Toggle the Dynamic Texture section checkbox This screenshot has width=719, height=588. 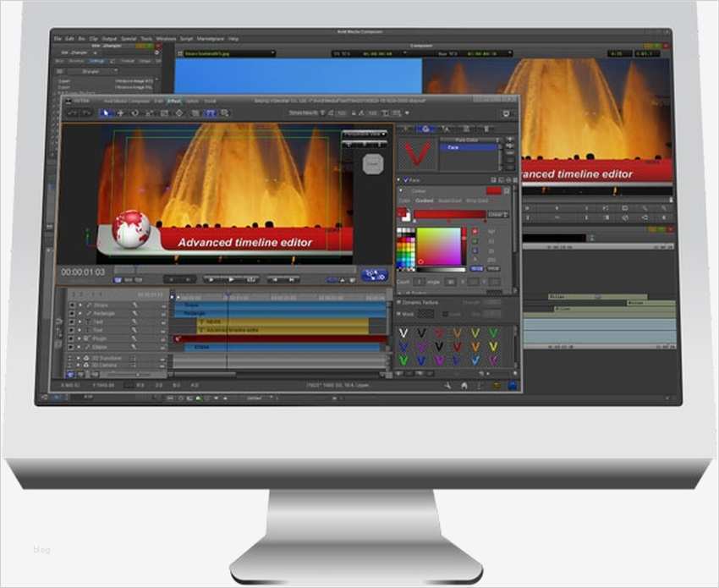(398, 302)
